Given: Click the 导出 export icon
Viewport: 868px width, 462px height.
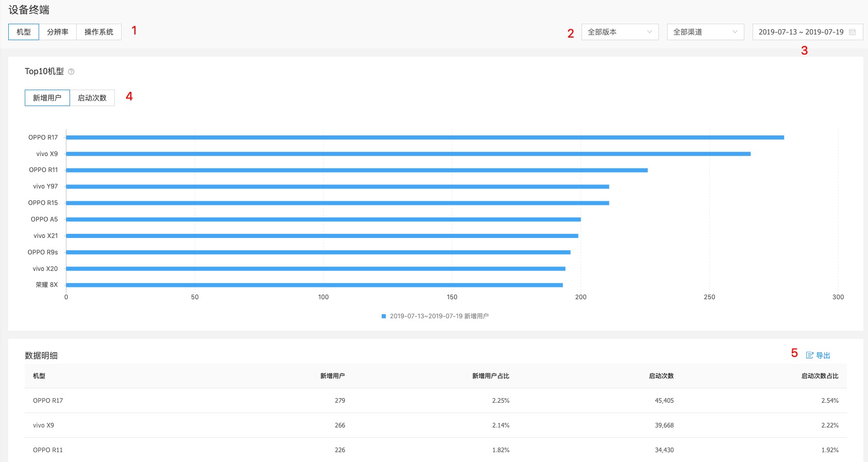Looking at the screenshot, I should [x=809, y=355].
